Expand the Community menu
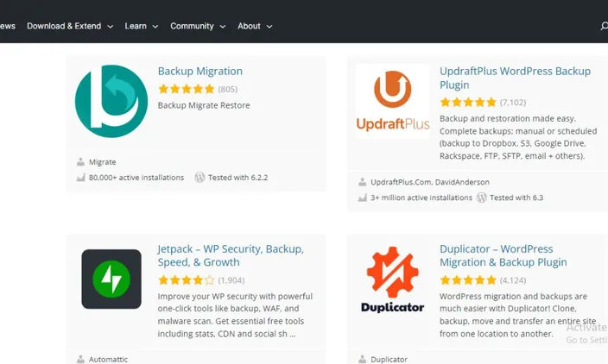 (x=198, y=26)
